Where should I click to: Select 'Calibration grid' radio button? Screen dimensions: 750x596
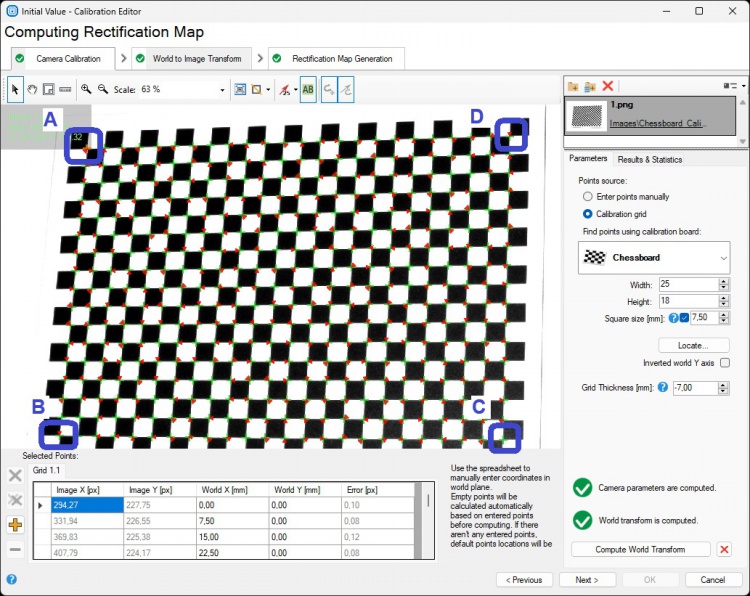[x=587, y=214]
